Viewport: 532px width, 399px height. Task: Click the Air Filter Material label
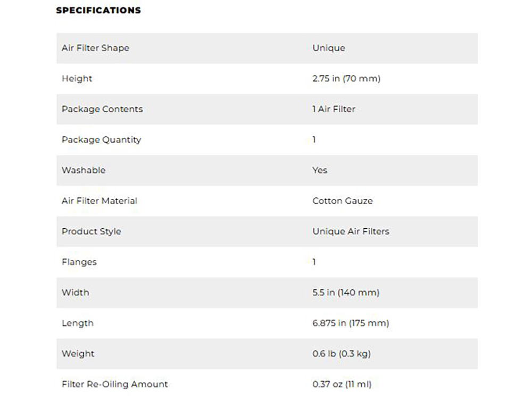[99, 201]
